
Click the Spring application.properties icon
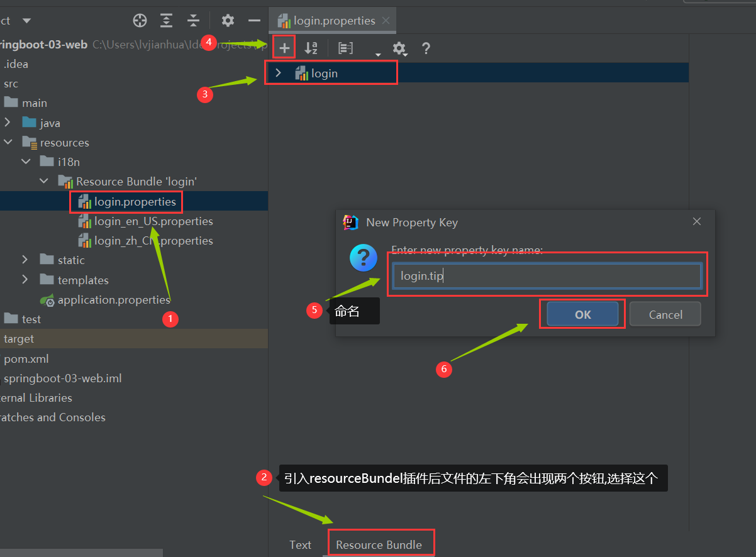[47, 300]
